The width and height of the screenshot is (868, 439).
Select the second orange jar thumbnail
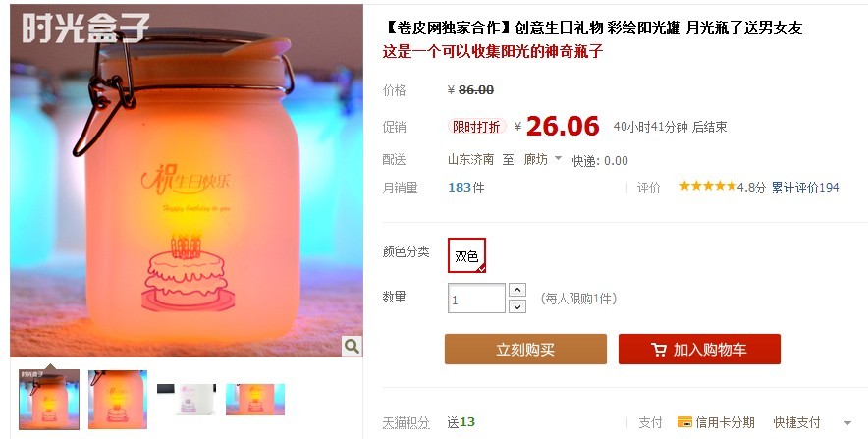click(118, 400)
